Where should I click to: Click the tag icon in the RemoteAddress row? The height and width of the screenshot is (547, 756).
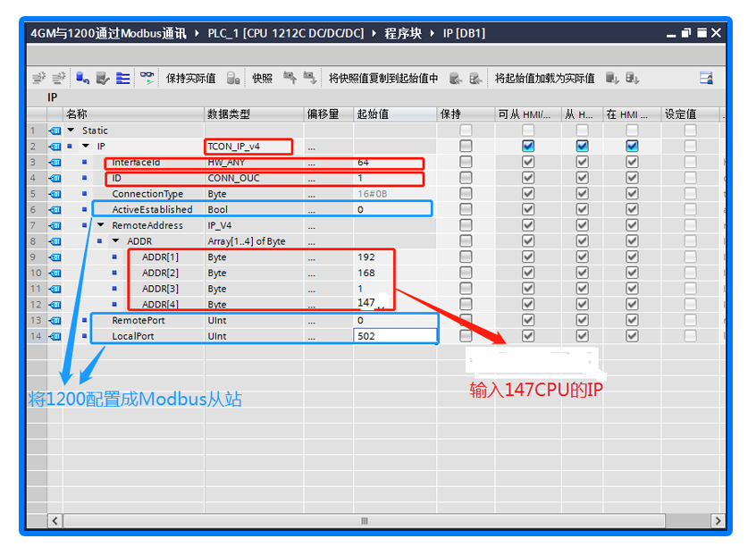tap(55, 225)
